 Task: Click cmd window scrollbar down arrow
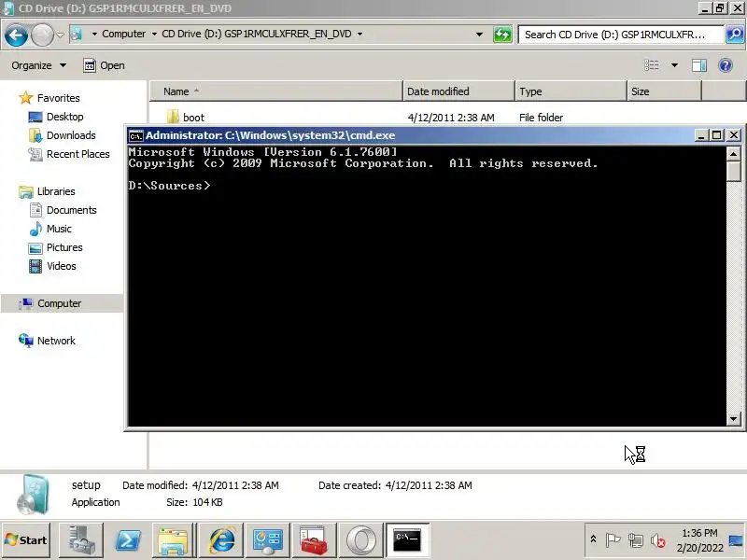tap(733, 419)
